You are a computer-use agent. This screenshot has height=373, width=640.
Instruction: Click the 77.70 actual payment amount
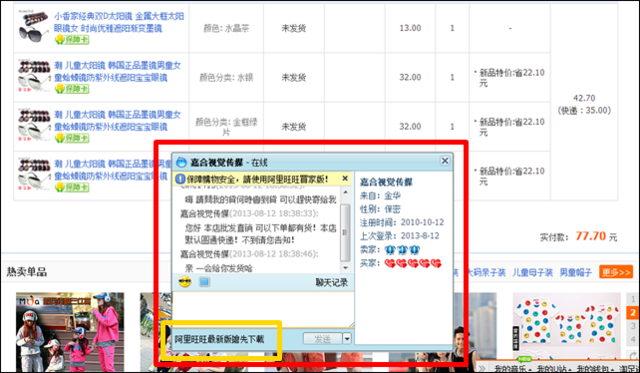[x=591, y=236]
